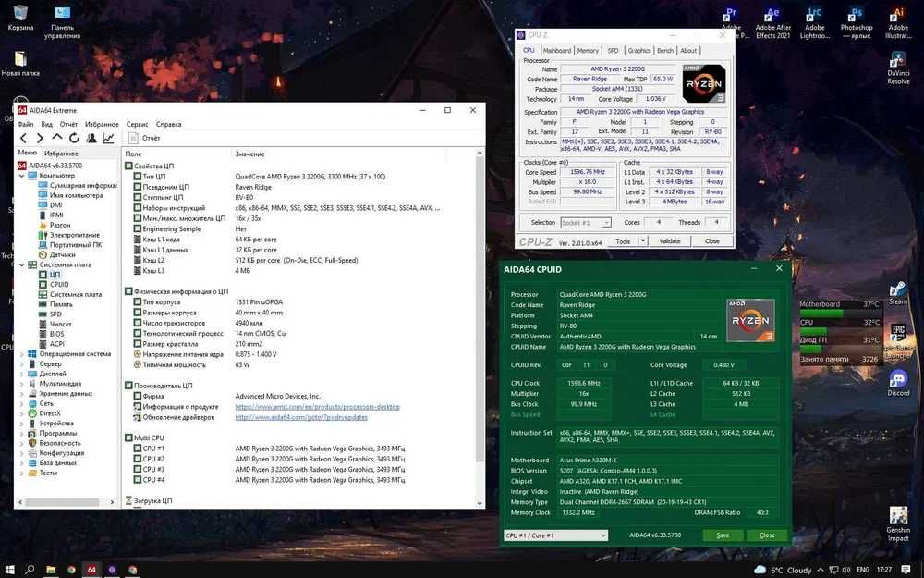
Task: Go back with AIDA64 toolbar back arrow
Action: coord(23,138)
